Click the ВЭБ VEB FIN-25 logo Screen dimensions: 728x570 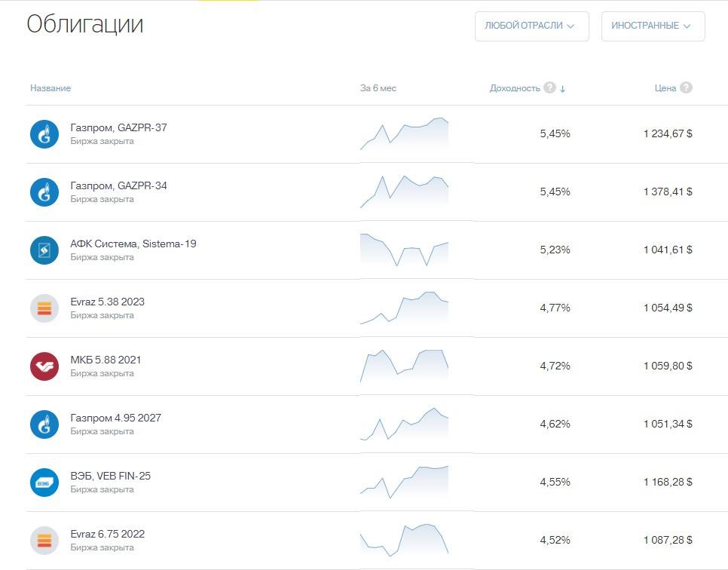(44, 483)
